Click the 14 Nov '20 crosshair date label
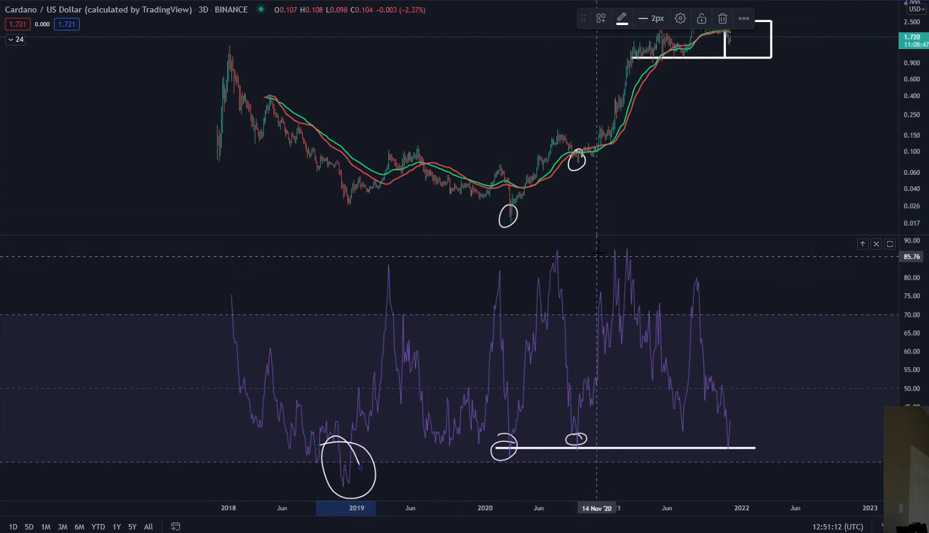929x533 pixels. tap(597, 508)
